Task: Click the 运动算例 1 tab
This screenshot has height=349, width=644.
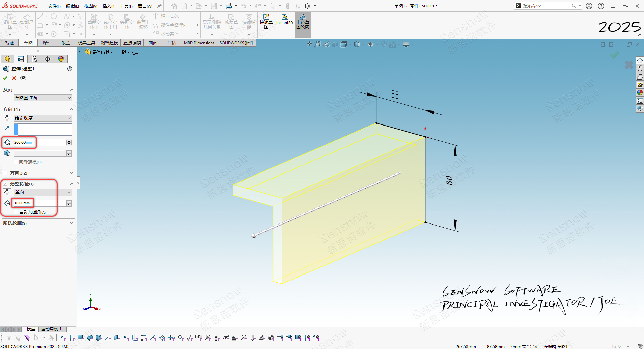Action: tap(51, 329)
